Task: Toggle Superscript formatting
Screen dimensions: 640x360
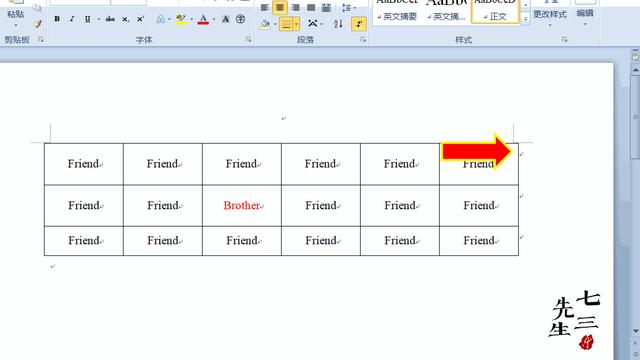Action: pos(140,19)
